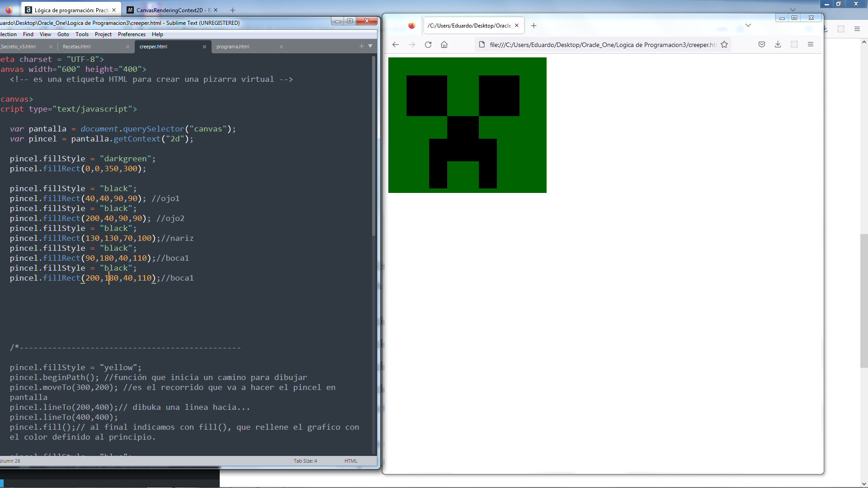
Task: Click the Firefox forward arrow button
Action: click(412, 44)
